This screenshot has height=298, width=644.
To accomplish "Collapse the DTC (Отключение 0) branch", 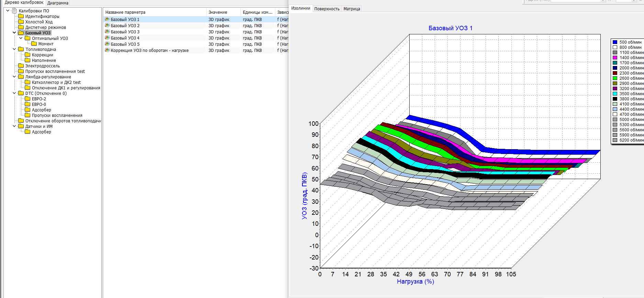I will point(14,93).
